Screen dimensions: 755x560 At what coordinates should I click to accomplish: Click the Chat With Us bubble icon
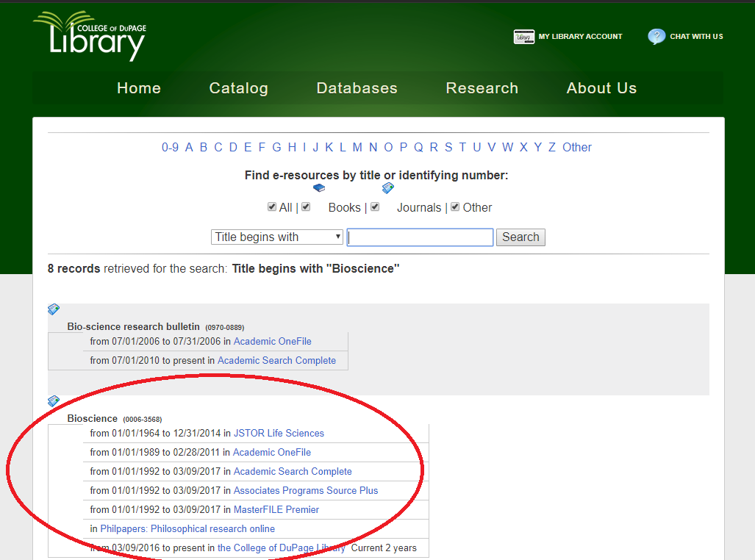656,37
